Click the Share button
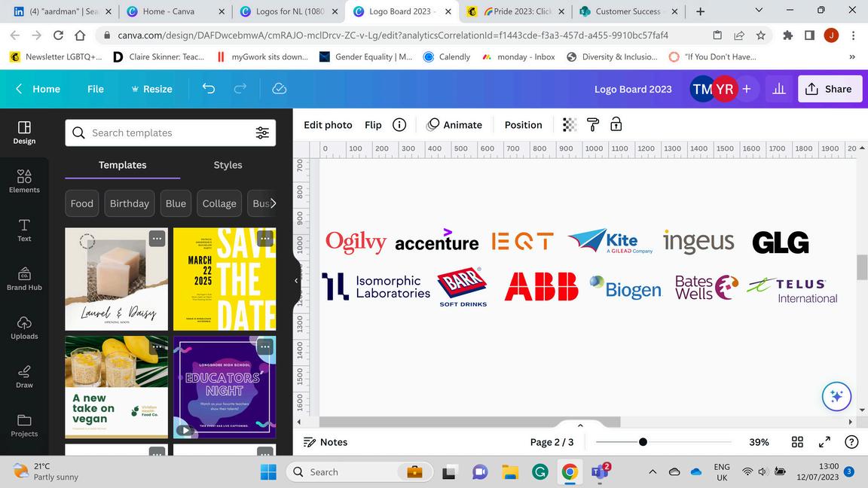This screenshot has width=868, height=488. 830,89
